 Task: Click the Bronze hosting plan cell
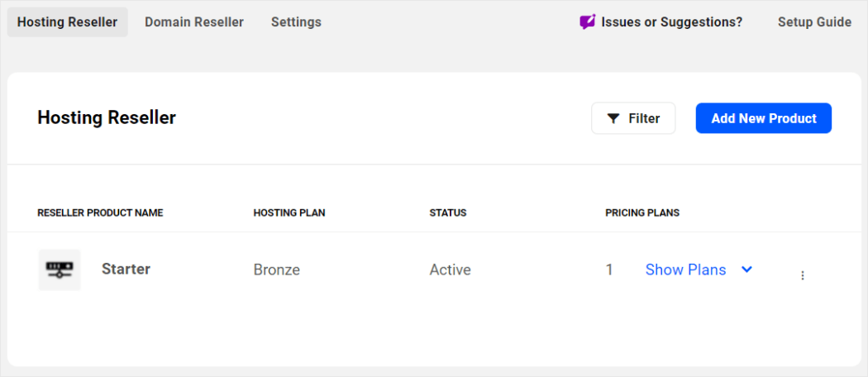click(x=277, y=270)
